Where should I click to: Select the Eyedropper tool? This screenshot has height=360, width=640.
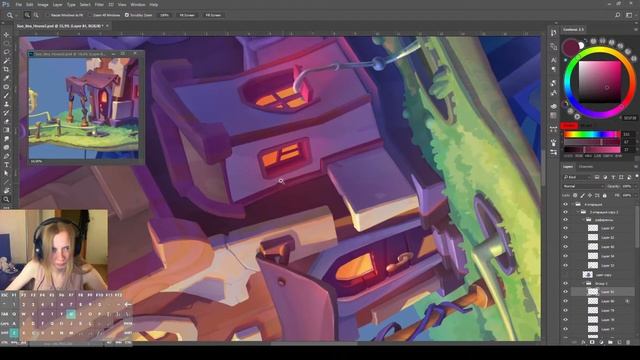point(6,78)
